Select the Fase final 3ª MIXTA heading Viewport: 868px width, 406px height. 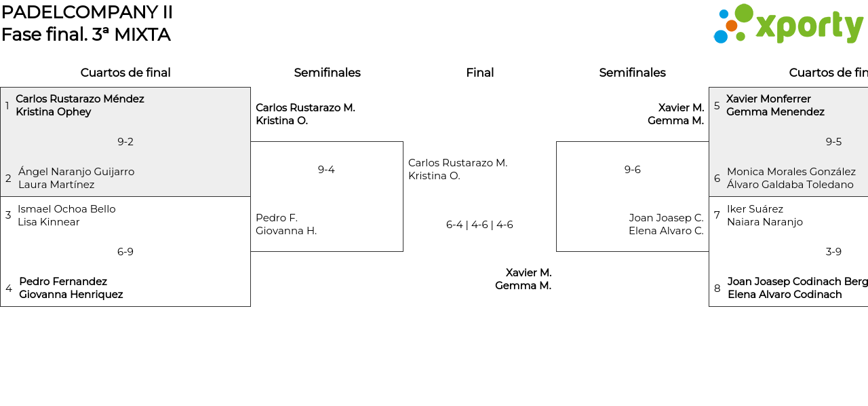pos(85,35)
